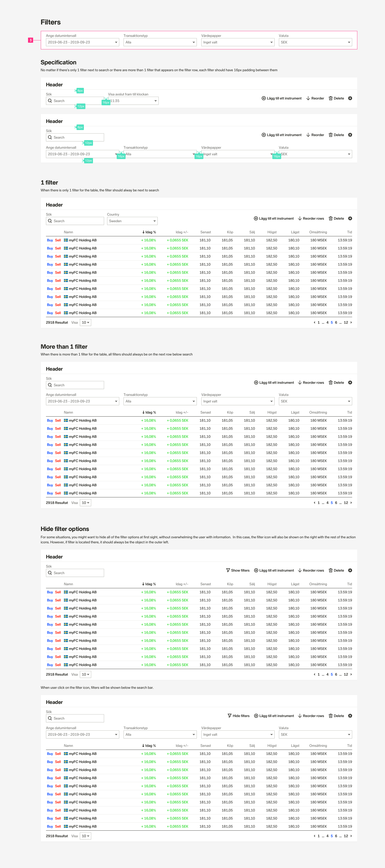Open Valuta SEK dropdown in 'More than 1 filter' example

tap(315, 401)
